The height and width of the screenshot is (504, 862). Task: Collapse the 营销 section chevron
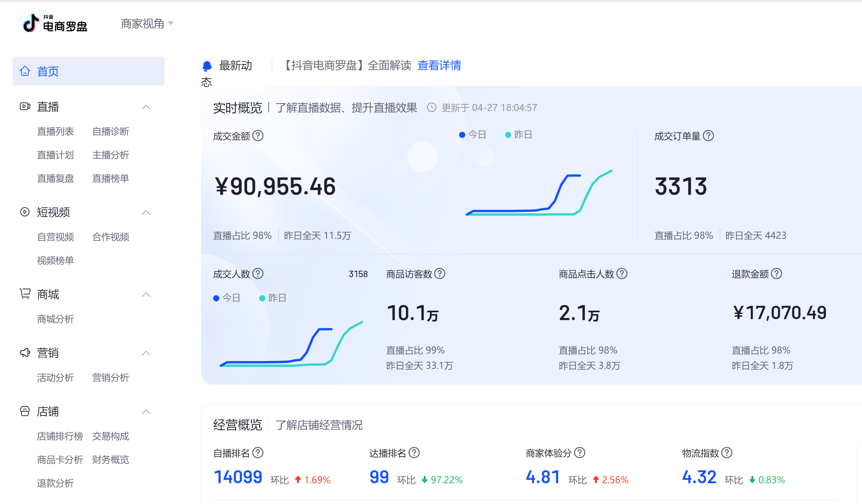(146, 353)
